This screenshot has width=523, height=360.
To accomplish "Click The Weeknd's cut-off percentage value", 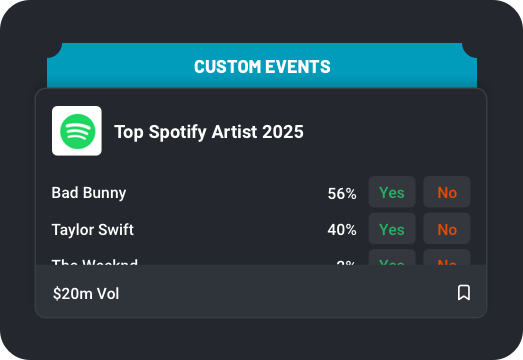I will click(x=346, y=262).
